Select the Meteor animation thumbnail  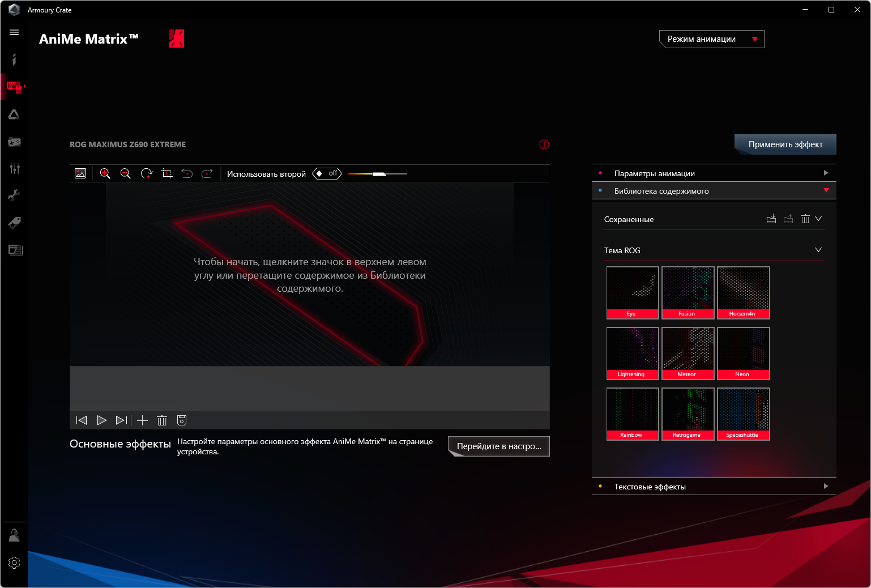point(688,353)
